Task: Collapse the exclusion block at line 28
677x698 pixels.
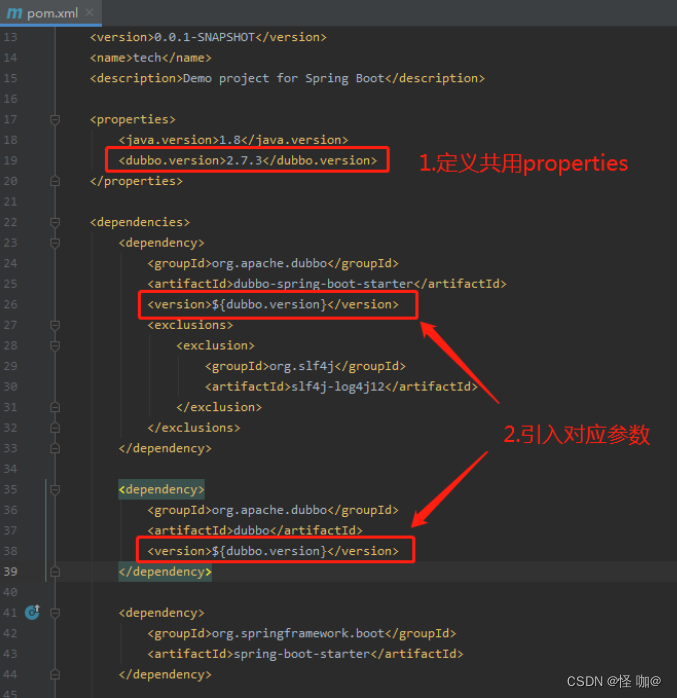Action: click(x=55, y=346)
